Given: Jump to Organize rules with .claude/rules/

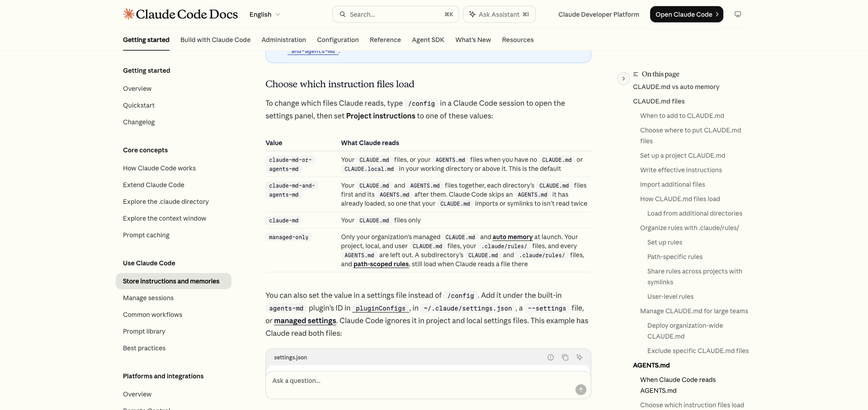Looking at the screenshot, I should [689, 228].
